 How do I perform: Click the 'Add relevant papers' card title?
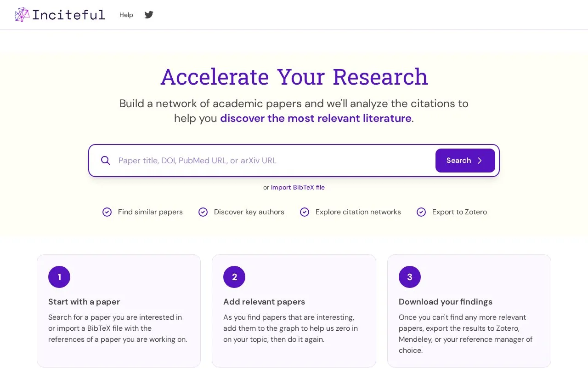point(264,302)
